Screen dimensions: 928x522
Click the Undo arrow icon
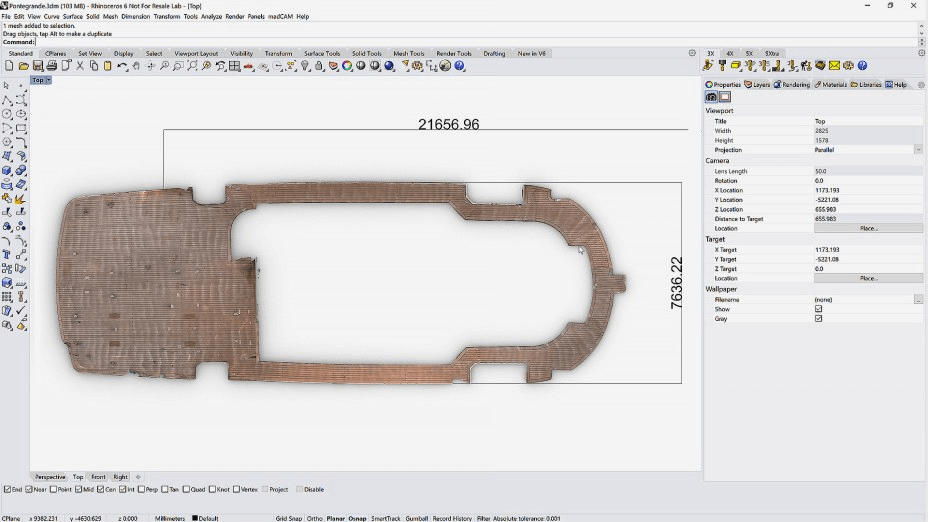click(x=122, y=66)
